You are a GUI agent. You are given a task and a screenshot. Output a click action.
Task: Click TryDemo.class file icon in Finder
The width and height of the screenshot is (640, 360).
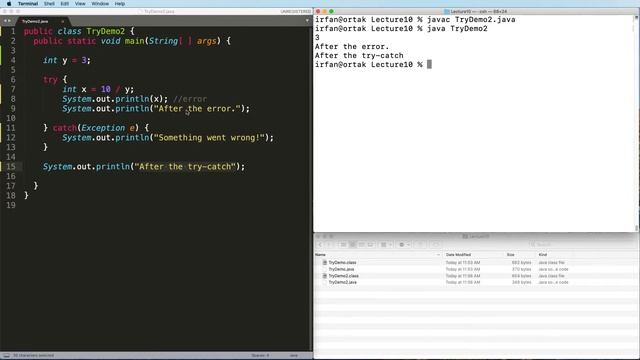click(x=325, y=263)
